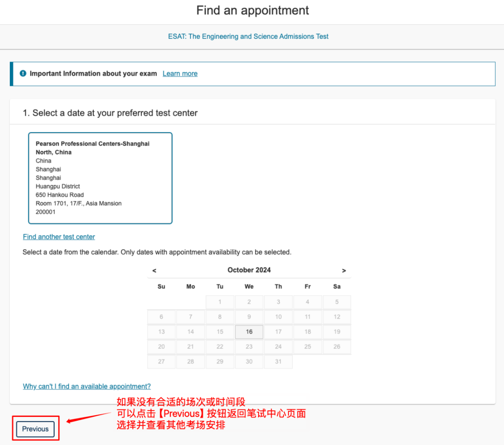This screenshot has width=504, height=445.
Task: Click calendar date 31
Action: pos(278,362)
